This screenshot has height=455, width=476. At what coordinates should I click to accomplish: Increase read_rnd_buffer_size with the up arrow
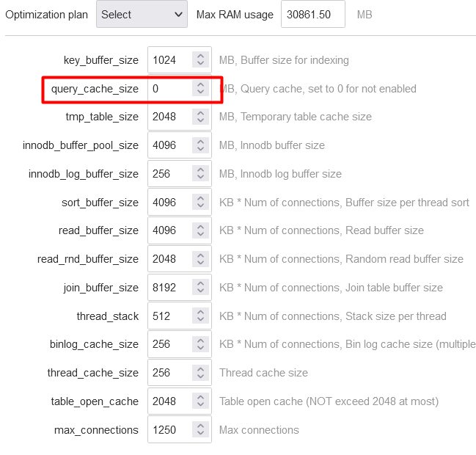200,255
